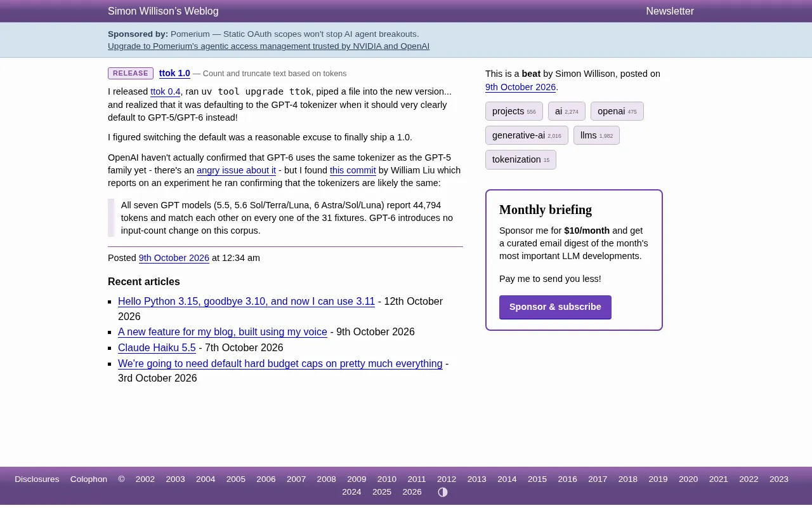The width and height of the screenshot is (812, 508).
Task: Open the Pomerium sponsor upgrade link
Action: [268, 46]
